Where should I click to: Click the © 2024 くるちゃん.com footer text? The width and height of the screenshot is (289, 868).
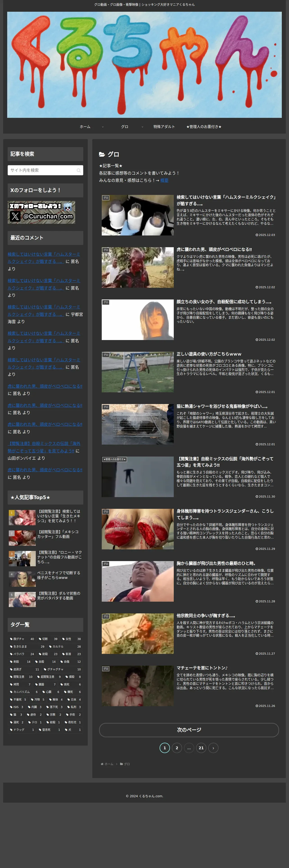(x=144, y=796)
